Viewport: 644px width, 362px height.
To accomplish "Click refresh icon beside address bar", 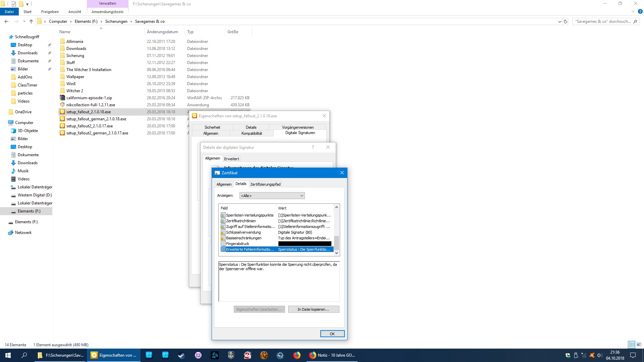I will [x=566, y=21].
